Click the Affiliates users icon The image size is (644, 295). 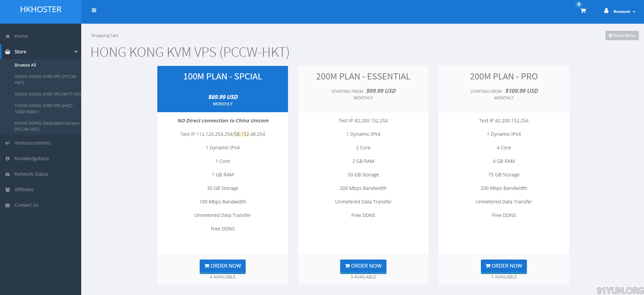7,190
